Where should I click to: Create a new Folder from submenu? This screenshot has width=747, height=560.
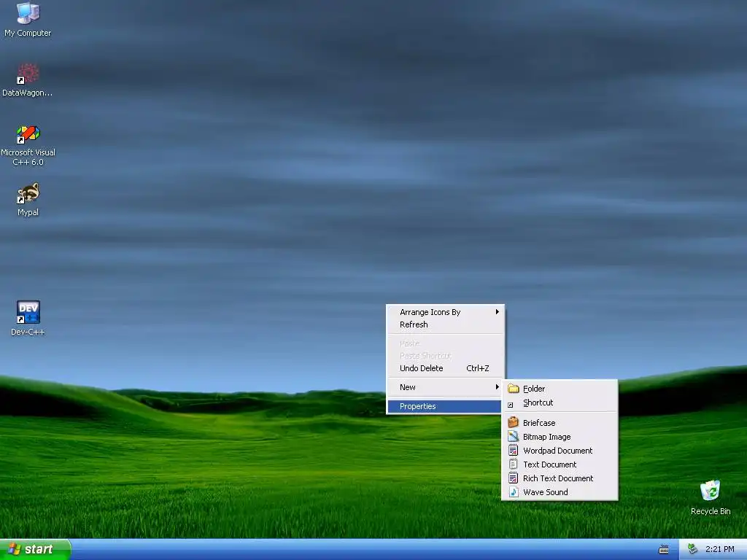coord(560,389)
